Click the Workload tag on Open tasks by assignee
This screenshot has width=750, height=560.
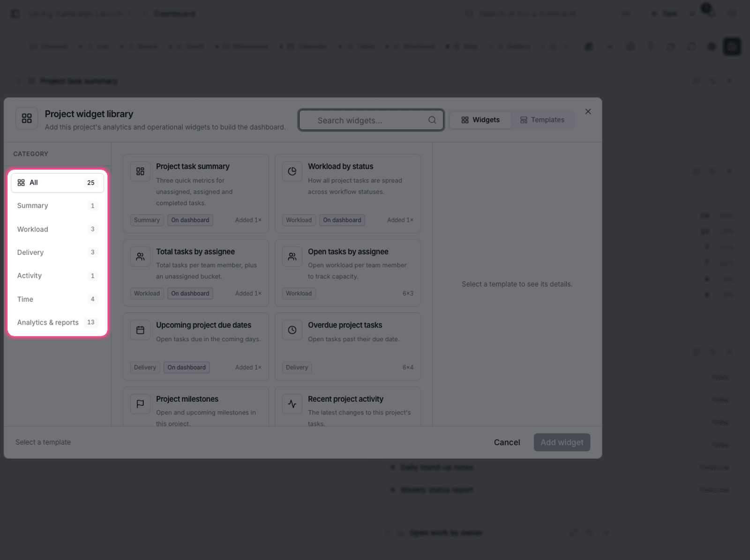(x=299, y=294)
